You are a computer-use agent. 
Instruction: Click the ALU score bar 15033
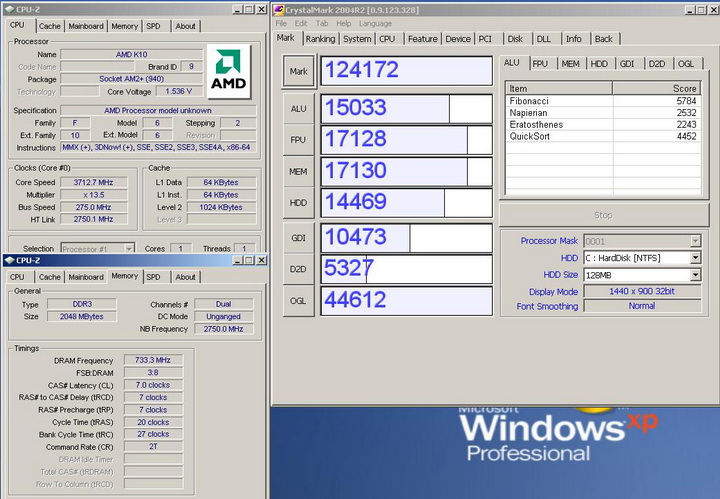pyautogui.click(x=406, y=109)
